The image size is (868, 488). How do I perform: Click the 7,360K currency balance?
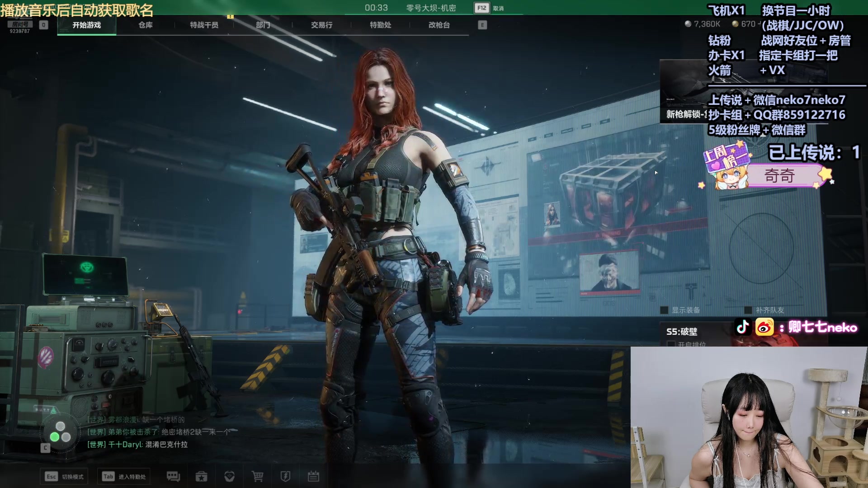click(x=707, y=24)
